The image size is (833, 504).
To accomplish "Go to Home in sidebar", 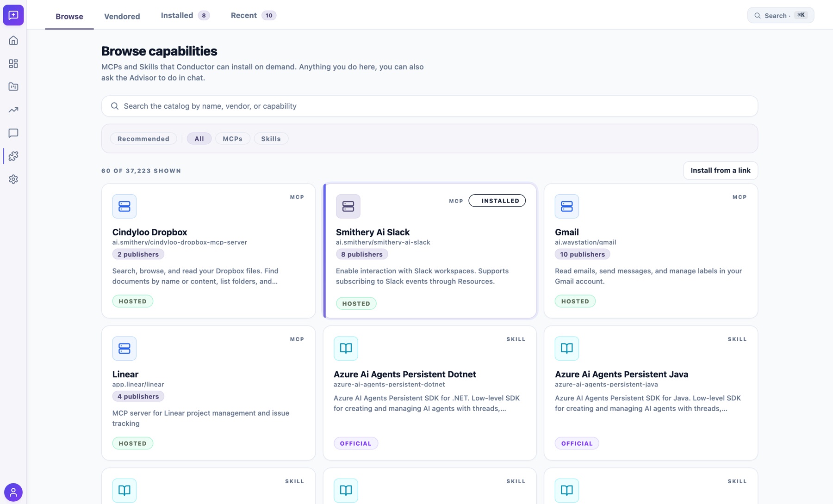I will [13, 40].
